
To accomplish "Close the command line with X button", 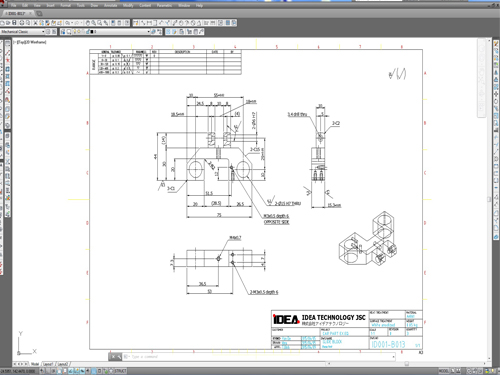I will (113, 357).
